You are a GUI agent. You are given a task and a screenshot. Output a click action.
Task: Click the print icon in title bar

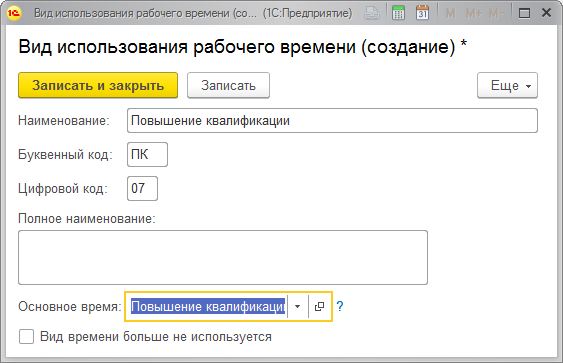(372, 13)
